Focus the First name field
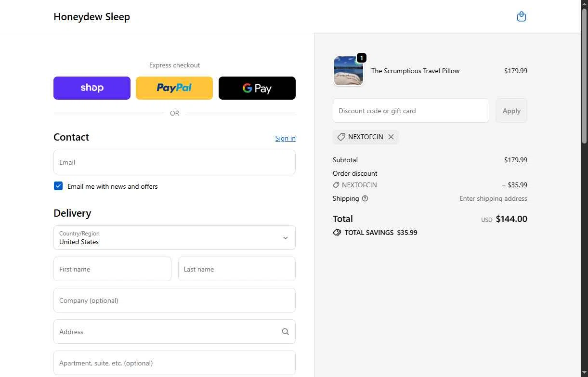This screenshot has width=588, height=377. click(112, 269)
